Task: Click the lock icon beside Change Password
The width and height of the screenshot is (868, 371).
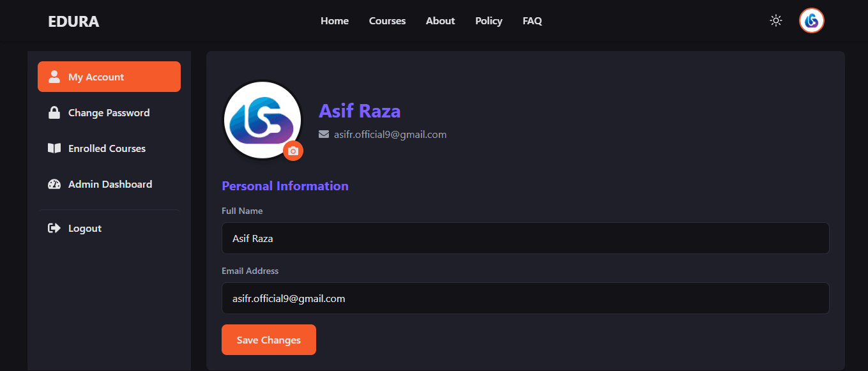Action: point(54,112)
